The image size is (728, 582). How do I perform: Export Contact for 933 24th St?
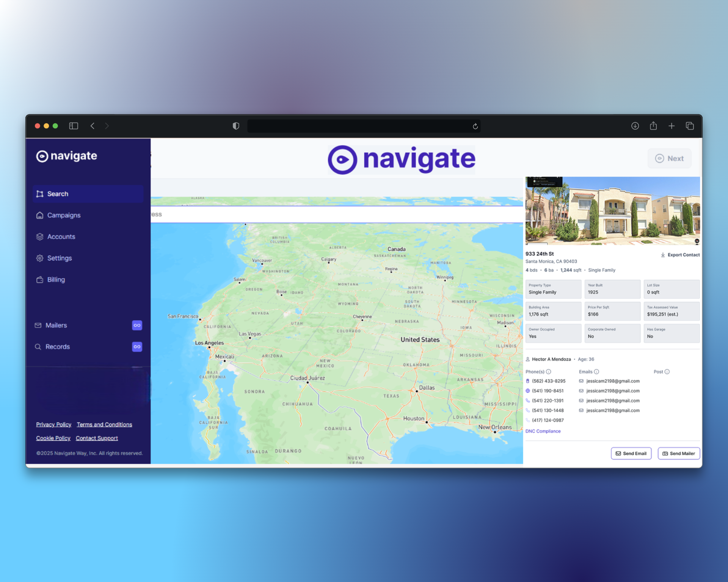680,255
